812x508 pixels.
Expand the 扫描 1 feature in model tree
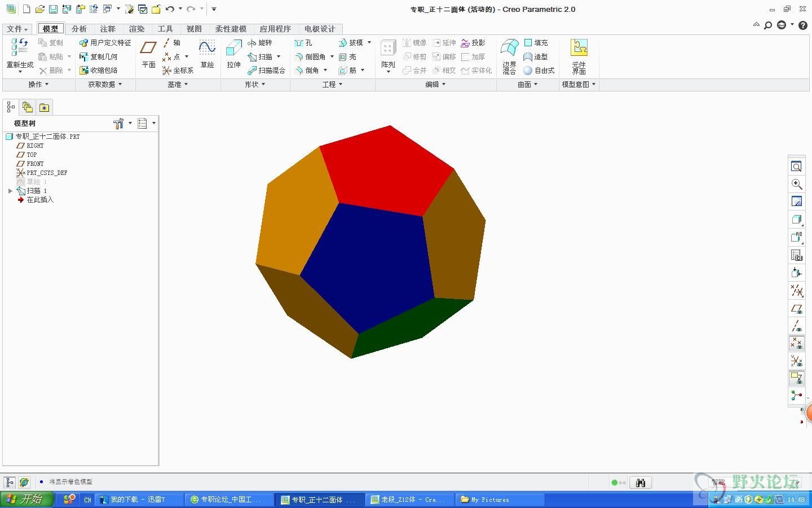(x=10, y=191)
